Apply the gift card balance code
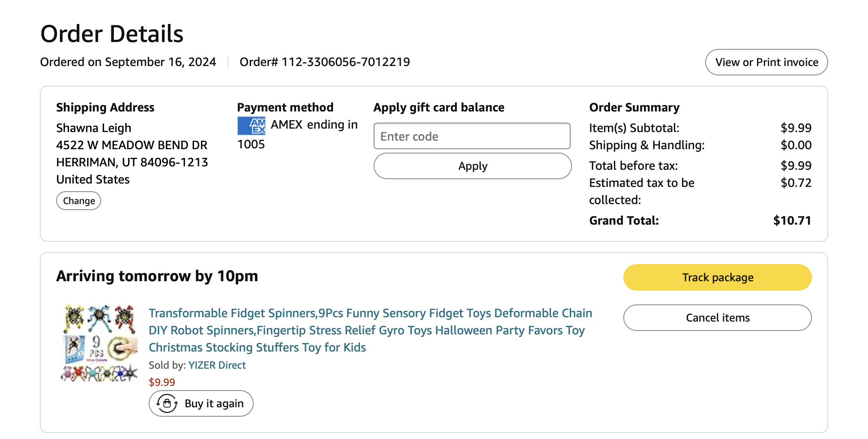Image resolution: width=868 pixels, height=439 pixels. coord(472,166)
